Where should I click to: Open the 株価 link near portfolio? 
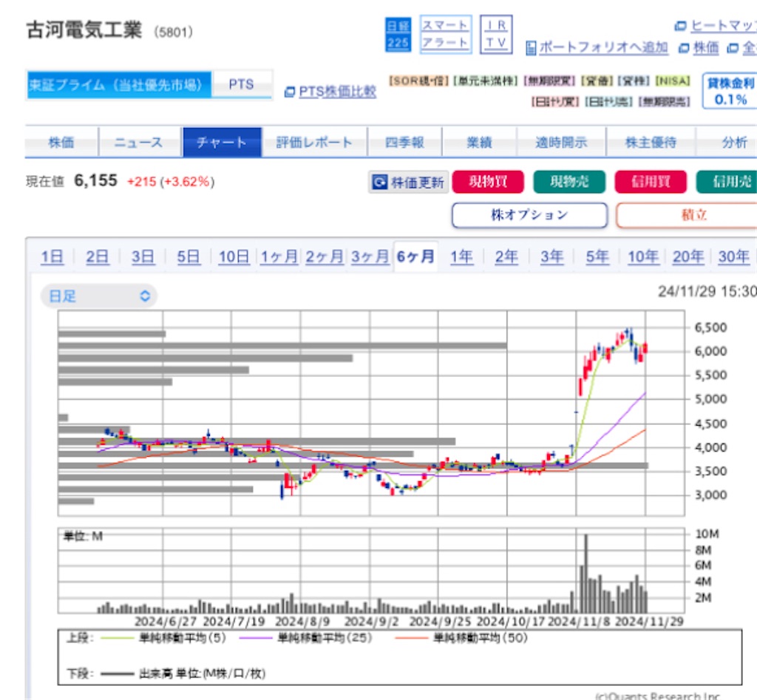click(706, 47)
